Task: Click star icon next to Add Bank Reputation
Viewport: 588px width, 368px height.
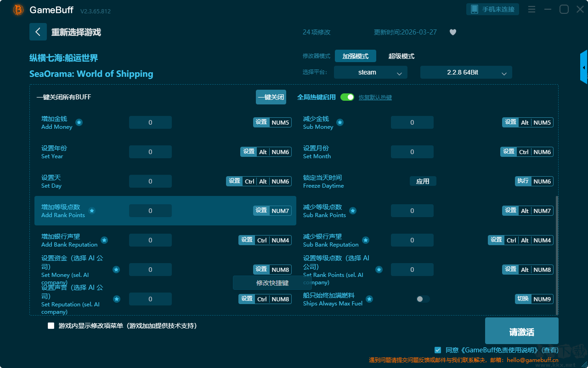Action: coord(104,240)
